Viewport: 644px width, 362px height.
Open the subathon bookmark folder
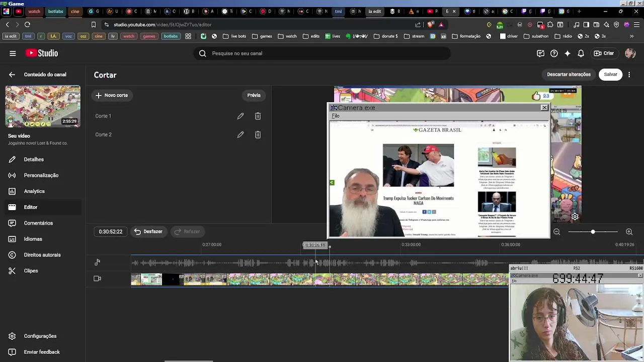point(536,36)
